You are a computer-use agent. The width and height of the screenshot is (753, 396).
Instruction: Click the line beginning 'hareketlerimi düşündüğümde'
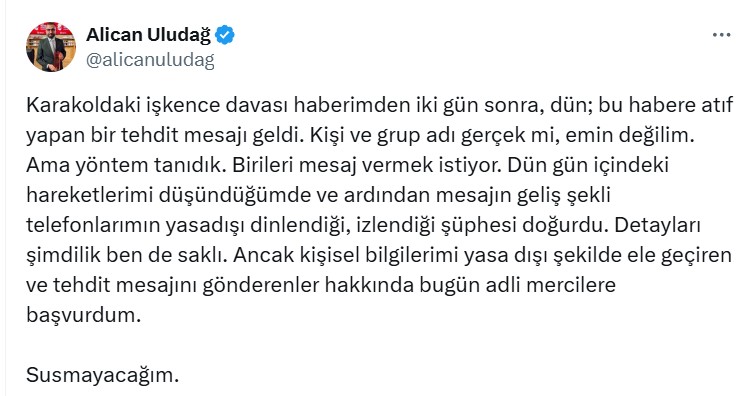tap(318, 196)
